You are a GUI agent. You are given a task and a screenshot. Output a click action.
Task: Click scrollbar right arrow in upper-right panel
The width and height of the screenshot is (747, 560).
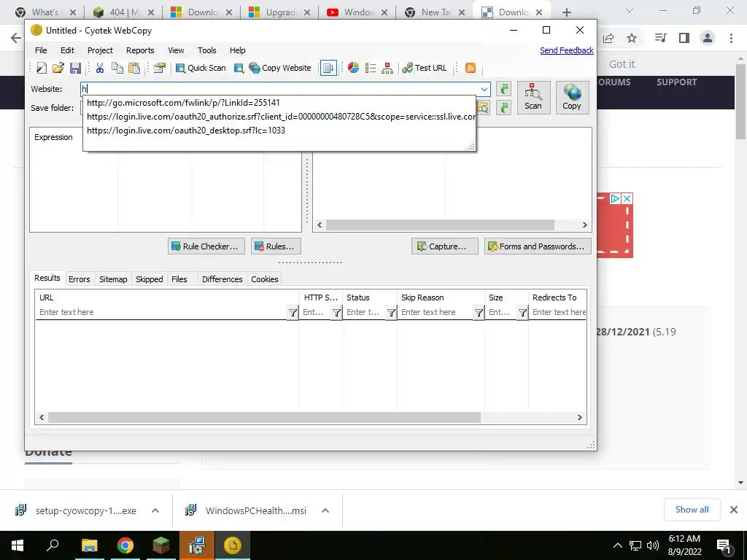click(x=584, y=225)
